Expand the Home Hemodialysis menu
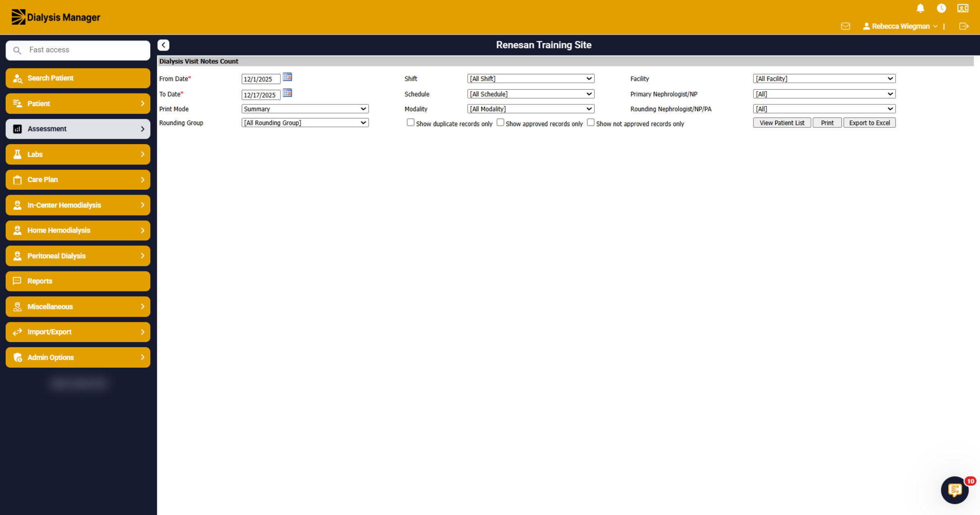The width and height of the screenshot is (980, 515). coord(78,231)
